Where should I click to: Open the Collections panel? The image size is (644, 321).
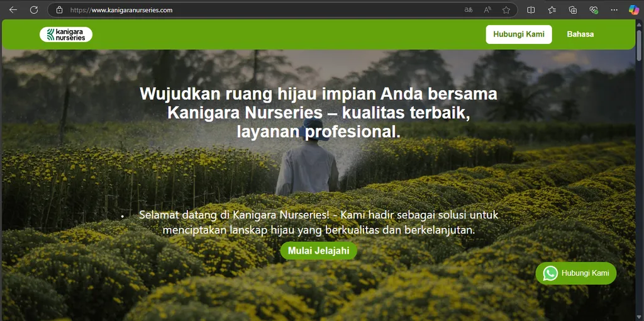click(572, 10)
